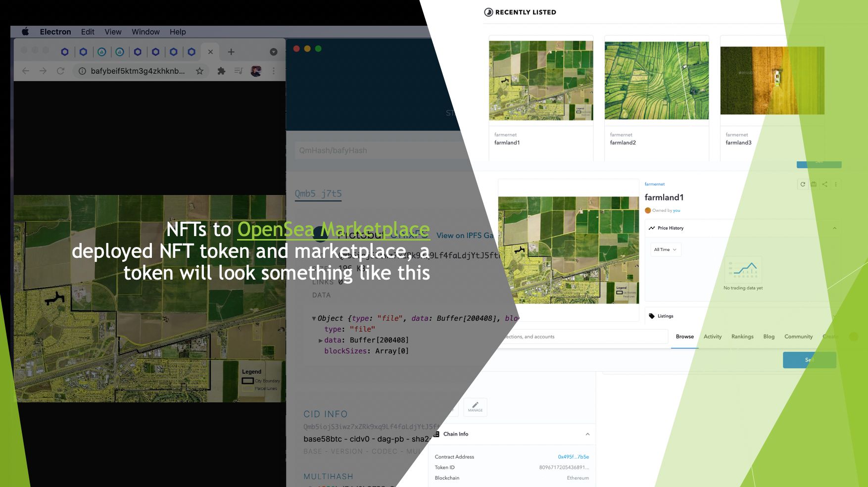Click the 'you' owner link

tap(676, 210)
